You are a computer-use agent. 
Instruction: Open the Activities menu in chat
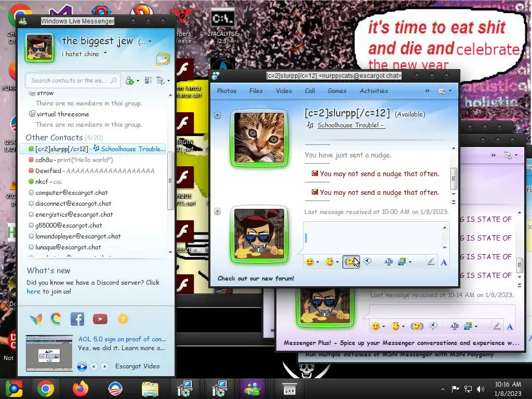[374, 91]
